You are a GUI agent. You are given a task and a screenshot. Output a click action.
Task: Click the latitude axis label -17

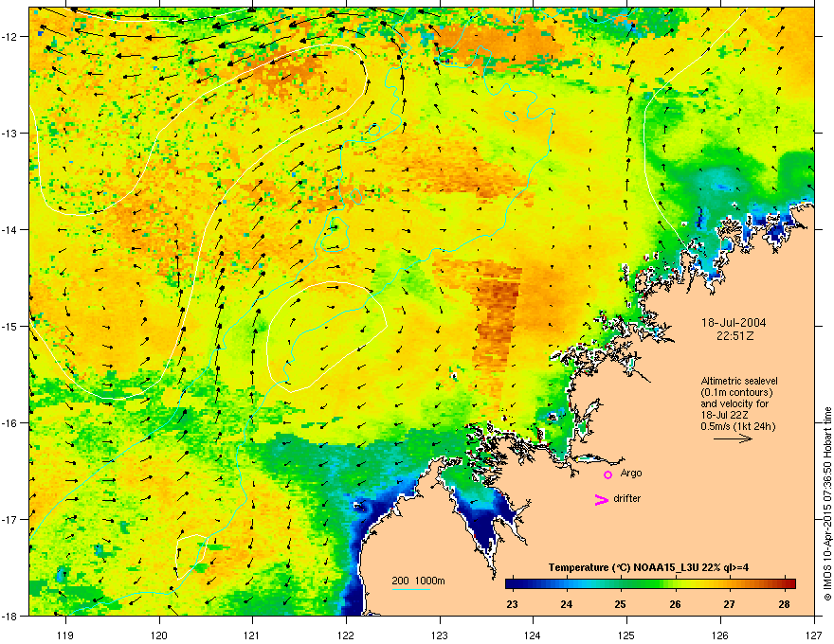[10, 519]
